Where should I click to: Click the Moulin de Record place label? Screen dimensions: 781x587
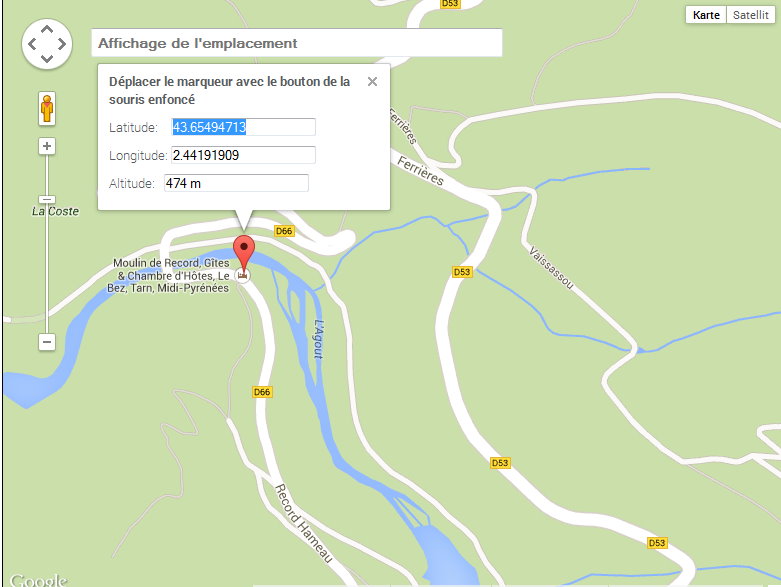pos(168,275)
